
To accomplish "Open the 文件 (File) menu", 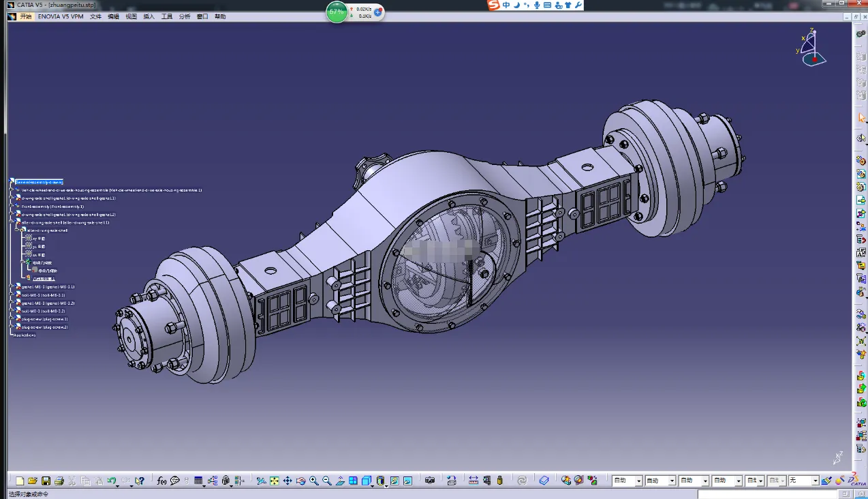I will [x=96, y=16].
